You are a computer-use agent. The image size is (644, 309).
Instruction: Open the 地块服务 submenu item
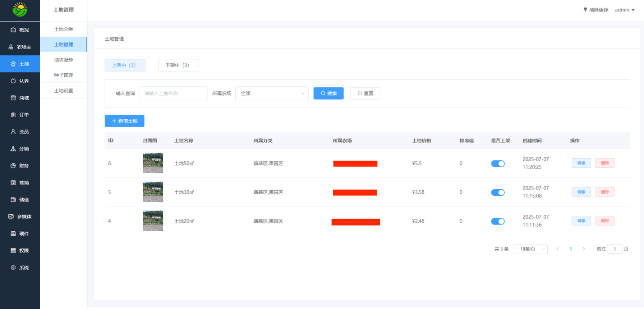(x=63, y=60)
